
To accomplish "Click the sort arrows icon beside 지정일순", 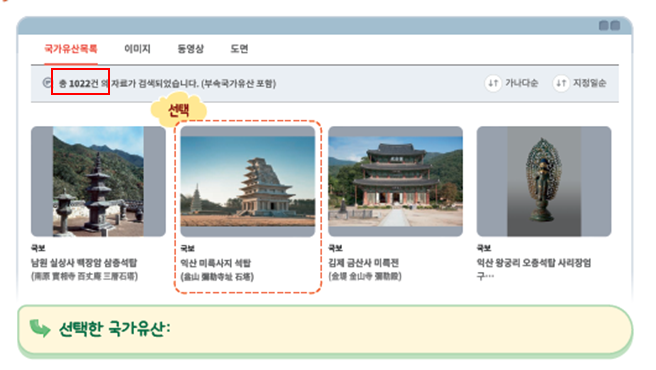I will [561, 83].
